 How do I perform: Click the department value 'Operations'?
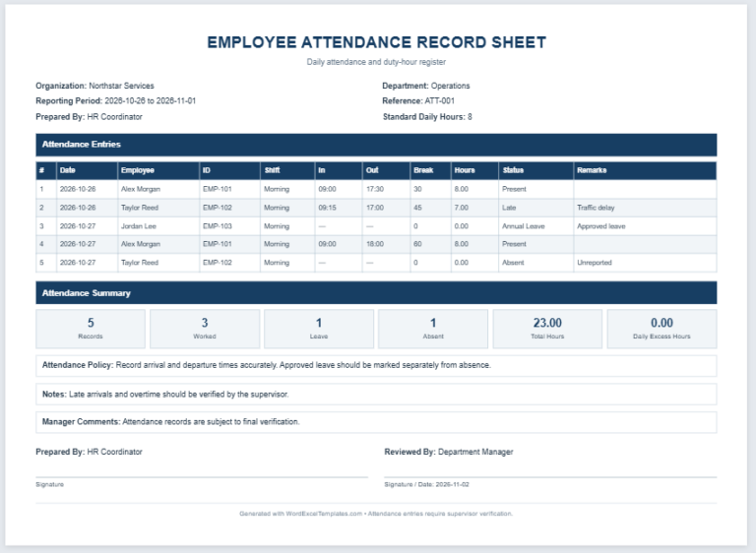pyautogui.click(x=450, y=86)
